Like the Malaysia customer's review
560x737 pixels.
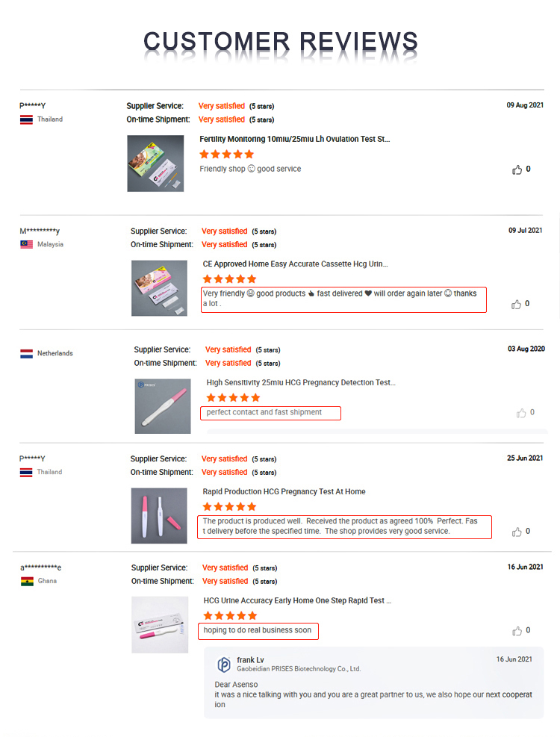516,304
